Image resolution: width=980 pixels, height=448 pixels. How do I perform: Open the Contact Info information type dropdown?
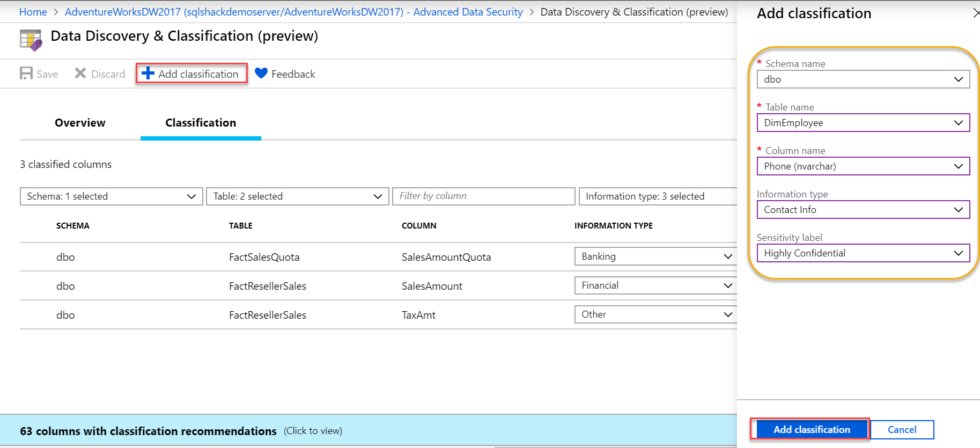863,210
